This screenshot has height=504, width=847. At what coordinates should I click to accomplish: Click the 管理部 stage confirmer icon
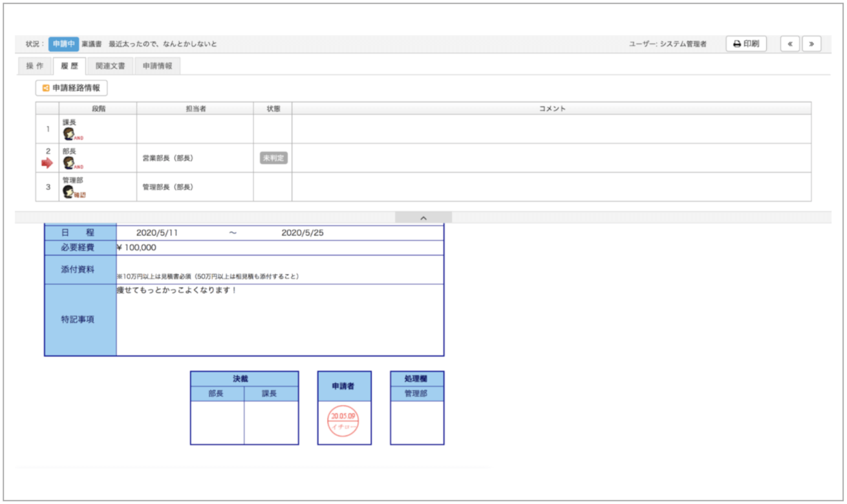[69, 192]
